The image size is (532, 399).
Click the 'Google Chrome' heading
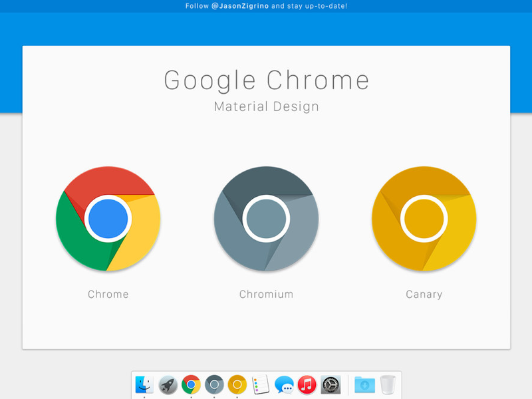pyautogui.click(x=267, y=80)
